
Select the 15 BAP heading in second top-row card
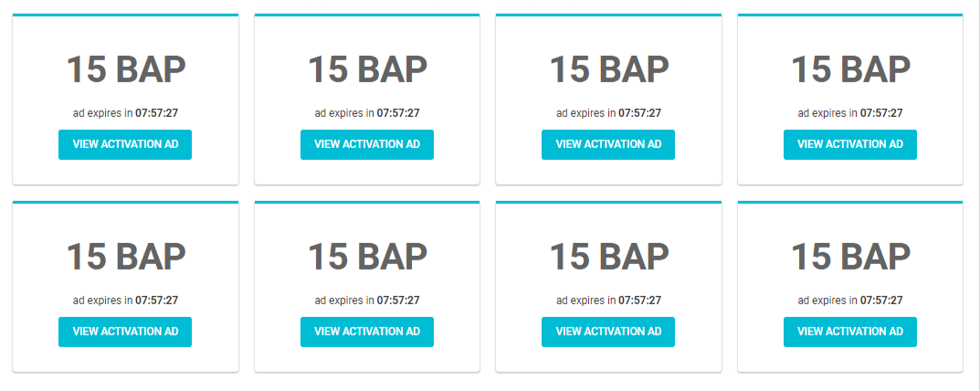click(367, 69)
